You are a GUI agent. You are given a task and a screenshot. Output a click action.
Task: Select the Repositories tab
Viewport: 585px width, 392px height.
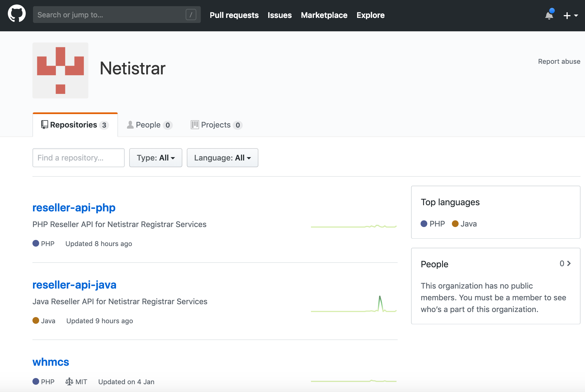pyautogui.click(x=75, y=125)
